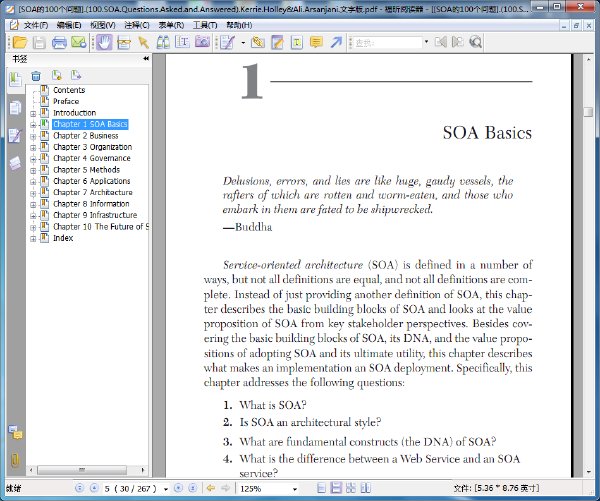Open the attachments paperclip sidebar icon

15,460
